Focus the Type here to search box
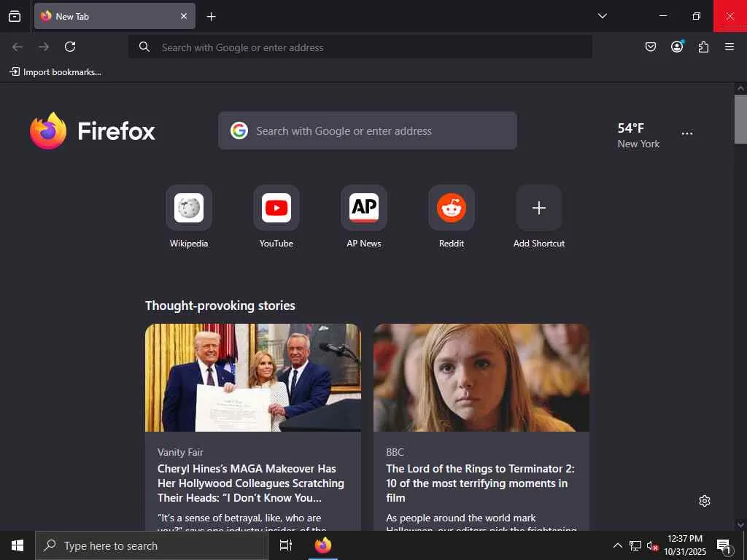Screen dimensions: 747x560 (152, 545)
